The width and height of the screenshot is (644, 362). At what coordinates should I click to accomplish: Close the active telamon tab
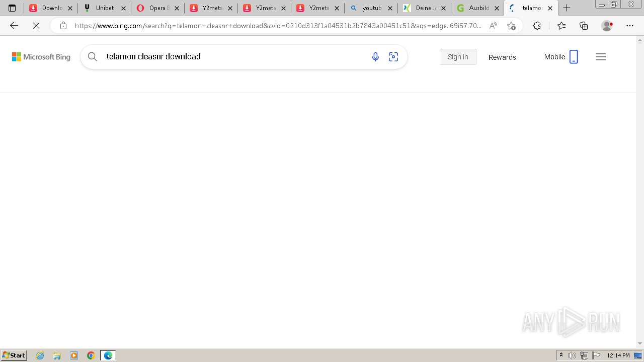tap(550, 8)
